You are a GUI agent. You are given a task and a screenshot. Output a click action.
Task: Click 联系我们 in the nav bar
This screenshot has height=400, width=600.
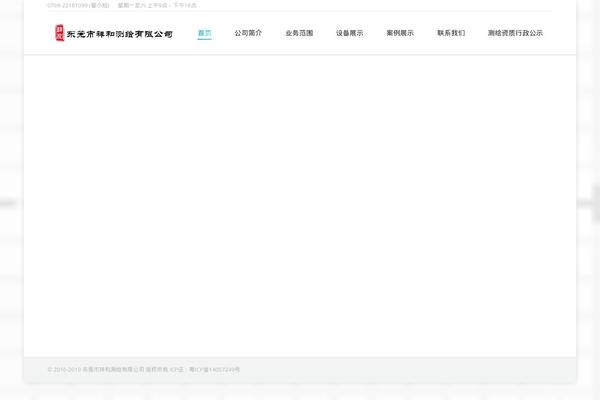point(451,33)
